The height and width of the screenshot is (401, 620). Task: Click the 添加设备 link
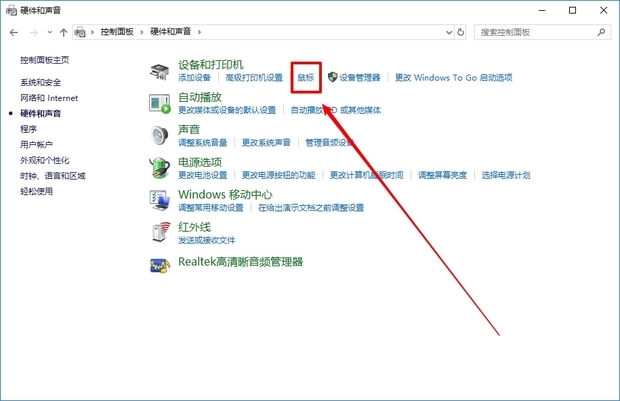point(195,78)
